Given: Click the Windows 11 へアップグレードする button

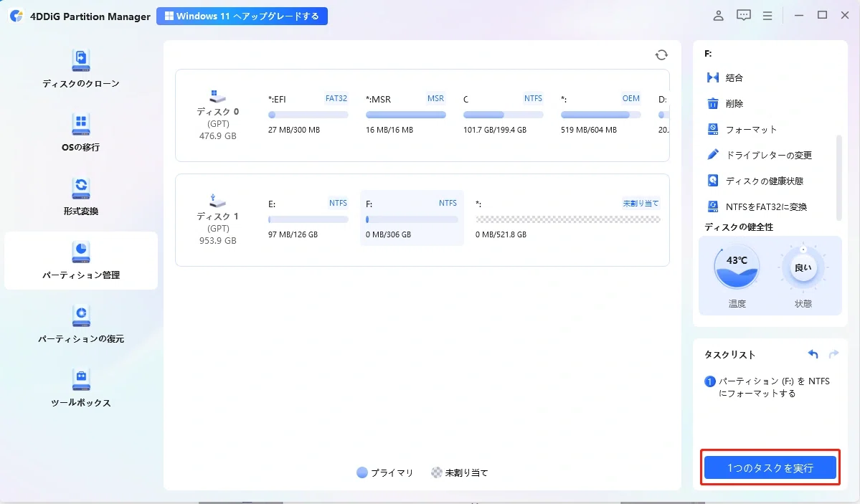Looking at the screenshot, I should click(242, 16).
